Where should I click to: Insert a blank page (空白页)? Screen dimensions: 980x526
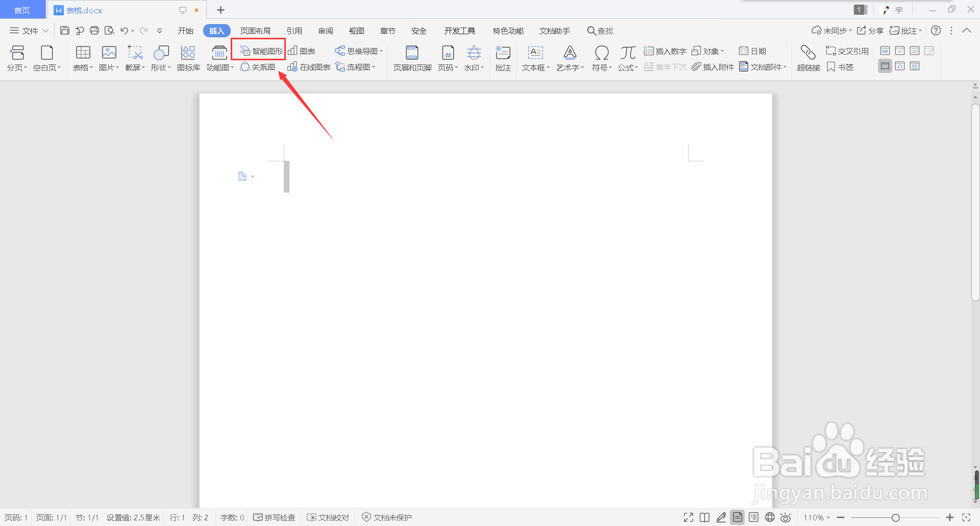click(x=47, y=58)
